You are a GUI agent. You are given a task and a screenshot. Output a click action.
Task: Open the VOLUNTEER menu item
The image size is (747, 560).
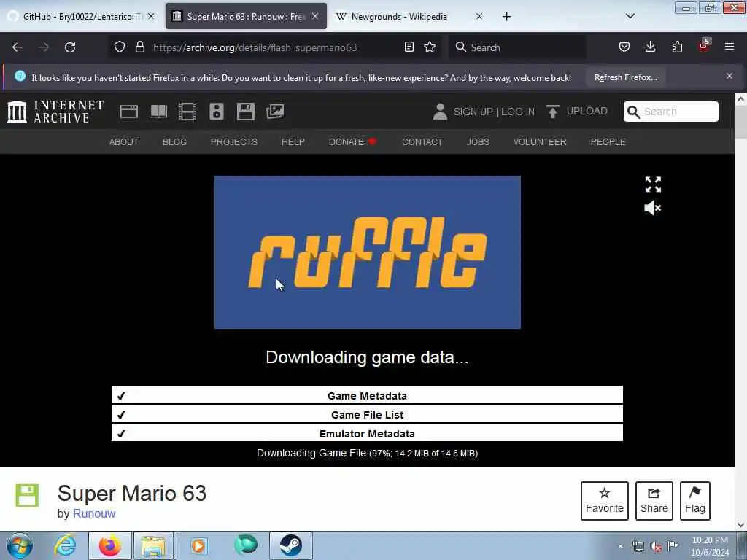[x=540, y=142]
